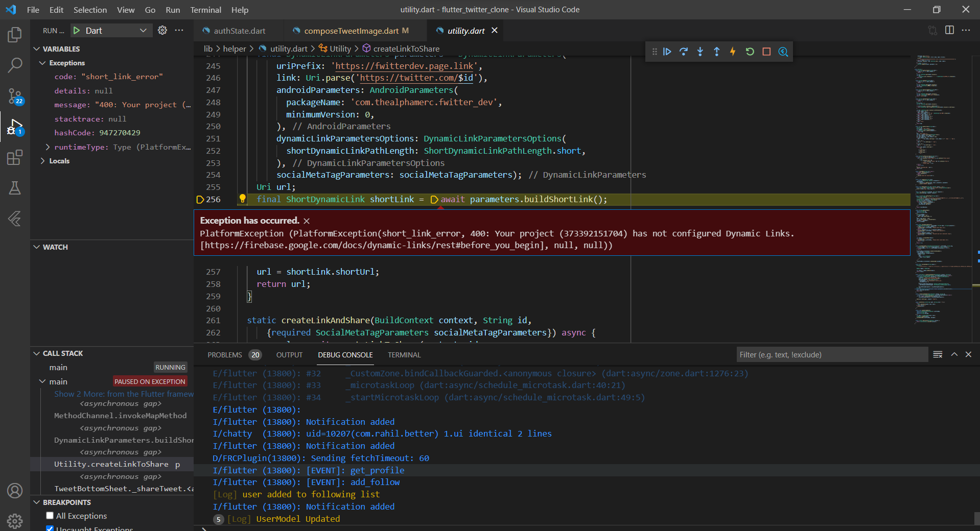Click the debug console filter field

(832, 354)
